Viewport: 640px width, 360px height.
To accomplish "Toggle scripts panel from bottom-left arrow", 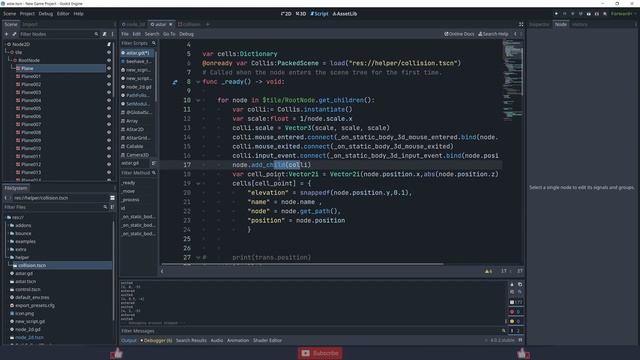I will 162,271.
